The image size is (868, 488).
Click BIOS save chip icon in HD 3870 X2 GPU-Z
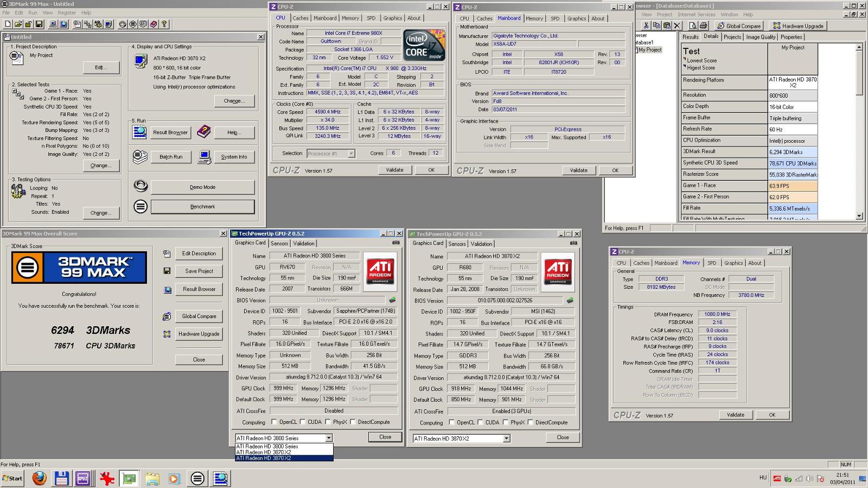(570, 300)
